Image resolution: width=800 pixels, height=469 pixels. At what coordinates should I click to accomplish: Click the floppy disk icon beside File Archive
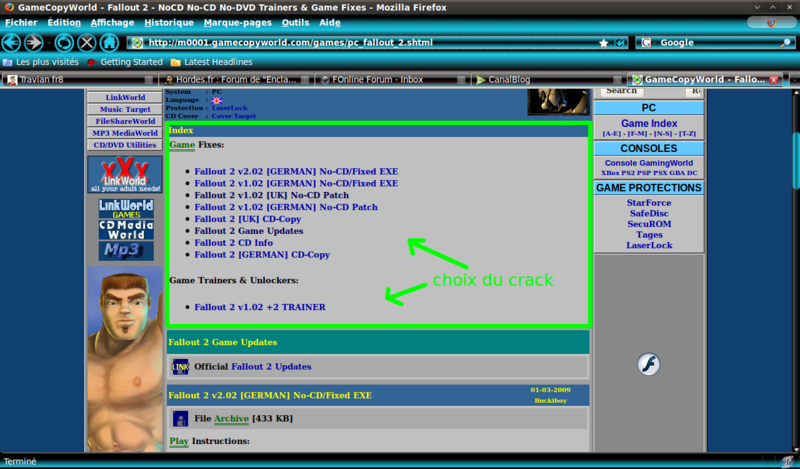pyautogui.click(x=180, y=418)
